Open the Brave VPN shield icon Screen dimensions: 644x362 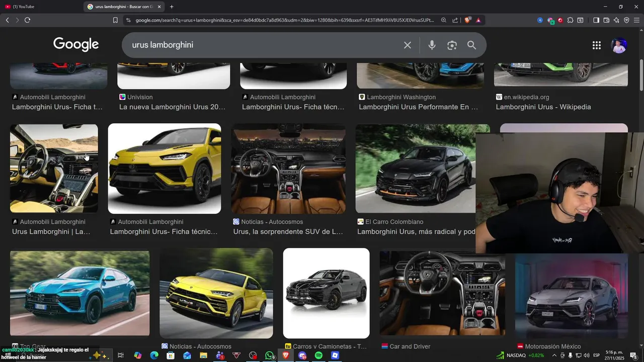(626, 20)
